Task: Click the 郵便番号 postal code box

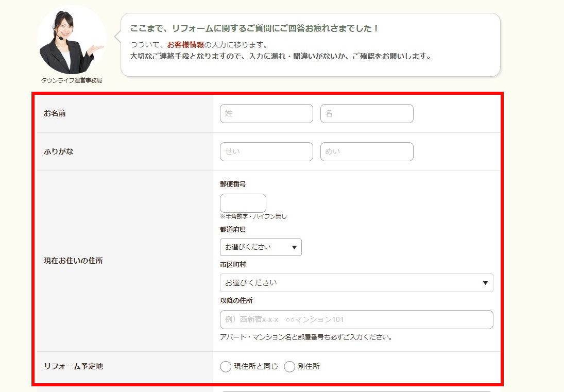Action: 243,203
